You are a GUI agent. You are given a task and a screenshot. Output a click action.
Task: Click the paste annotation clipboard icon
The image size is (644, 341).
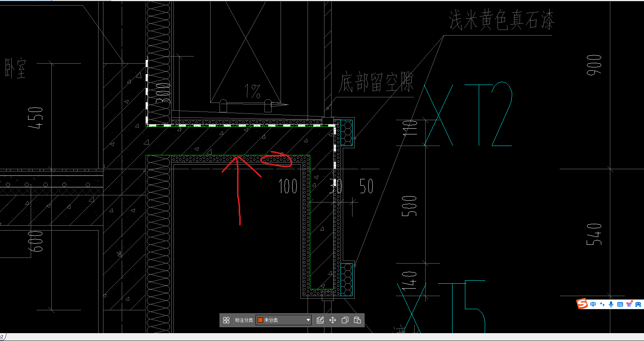[x=357, y=320]
